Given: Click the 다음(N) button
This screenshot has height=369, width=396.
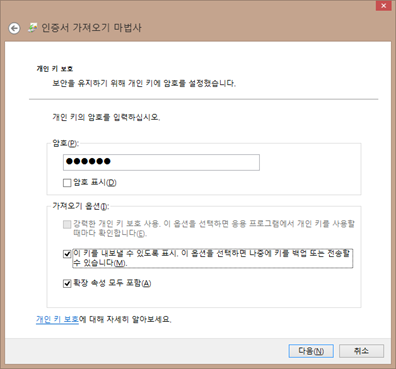Looking at the screenshot, I should pyautogui.click(x=311, y=351).
